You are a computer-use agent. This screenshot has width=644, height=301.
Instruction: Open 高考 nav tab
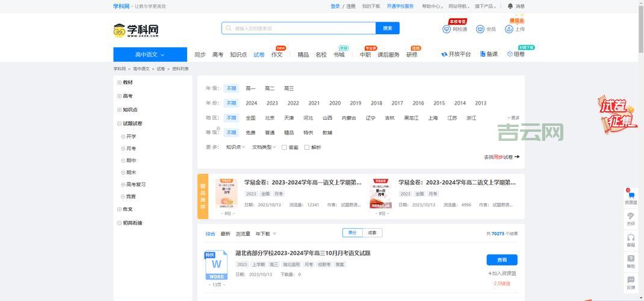pyautogui.click(x=218, y=55)
